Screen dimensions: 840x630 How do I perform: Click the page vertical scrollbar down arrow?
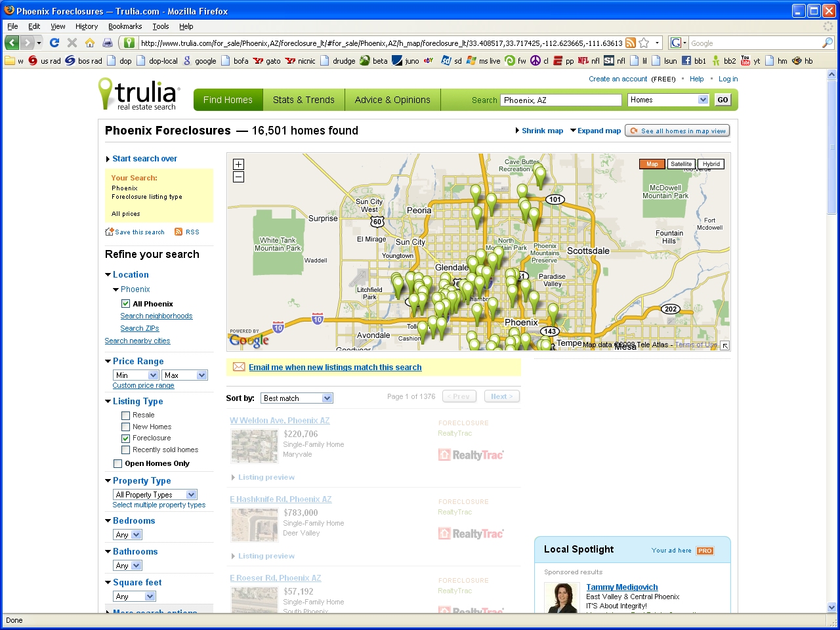[x=832, y=608]
